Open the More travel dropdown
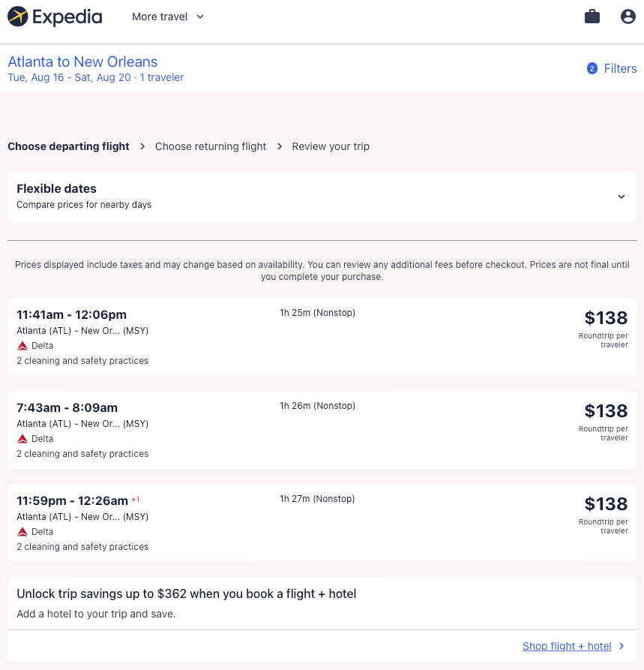 click(x=168, y=17)
